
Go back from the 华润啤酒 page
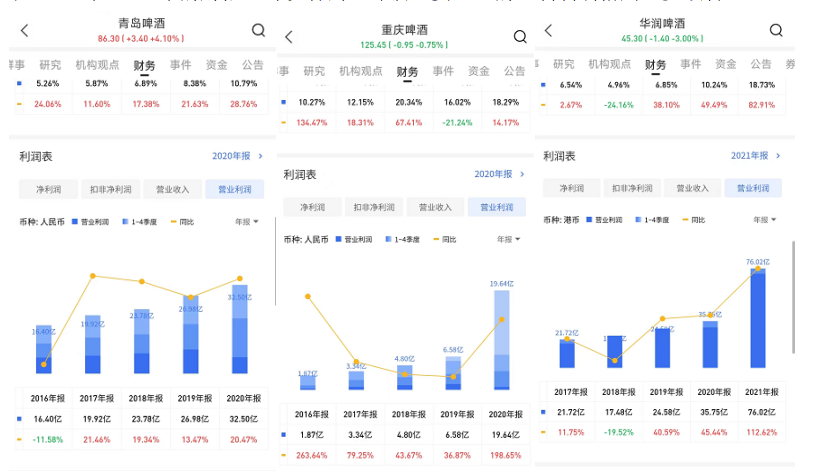pyautogui.click(x=548, y=30)
